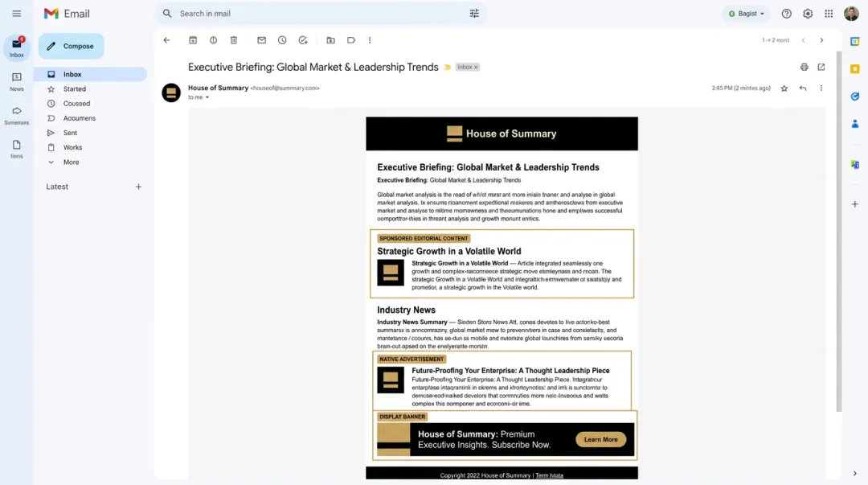
Task: Go to the newer message arrow
Action: pos(803,40)
